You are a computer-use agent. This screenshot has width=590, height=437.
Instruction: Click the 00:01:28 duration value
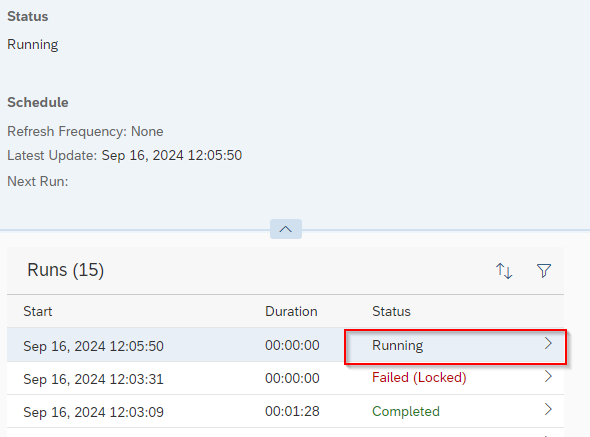tap(292, 411)
